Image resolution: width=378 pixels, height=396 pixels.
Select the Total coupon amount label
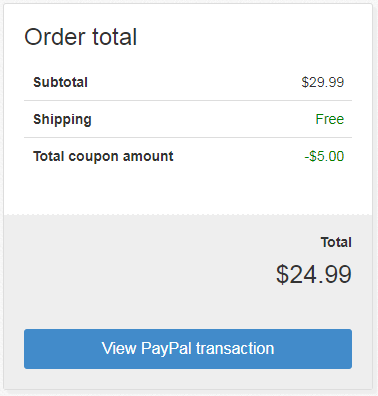tap(103, 156)
